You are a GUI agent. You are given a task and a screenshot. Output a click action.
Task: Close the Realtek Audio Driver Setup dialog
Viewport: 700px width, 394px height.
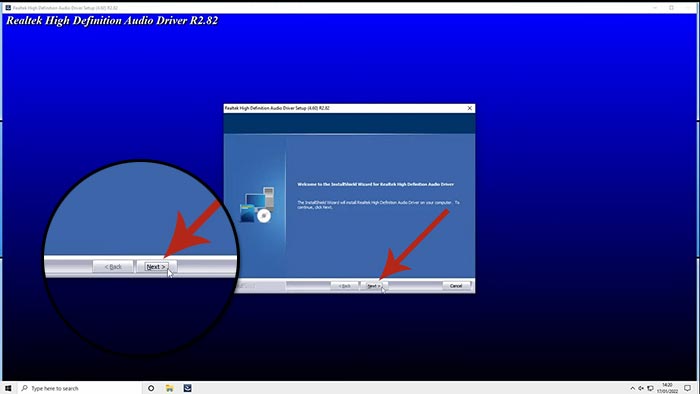click(469, 108)
